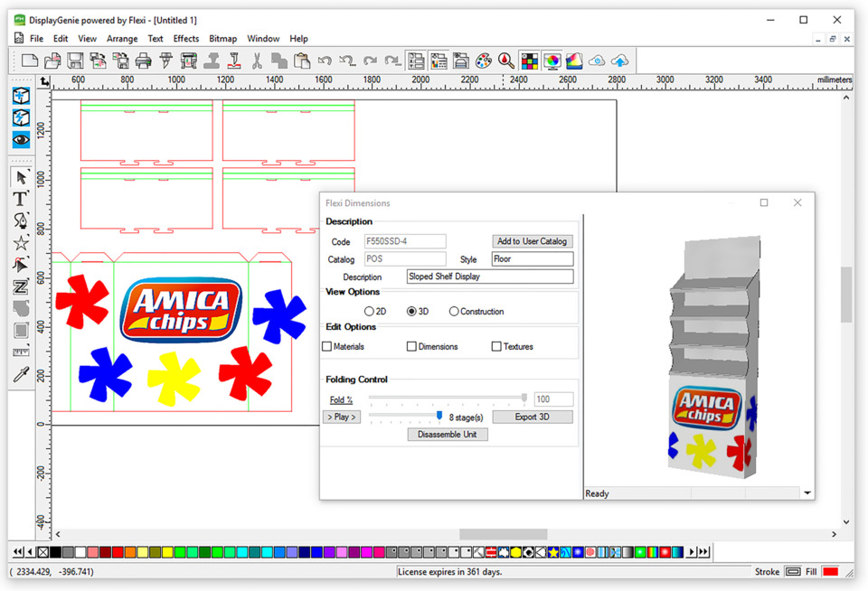Choose the Construction view option
The width and height of the screenshot is (868, 591).
454,312
